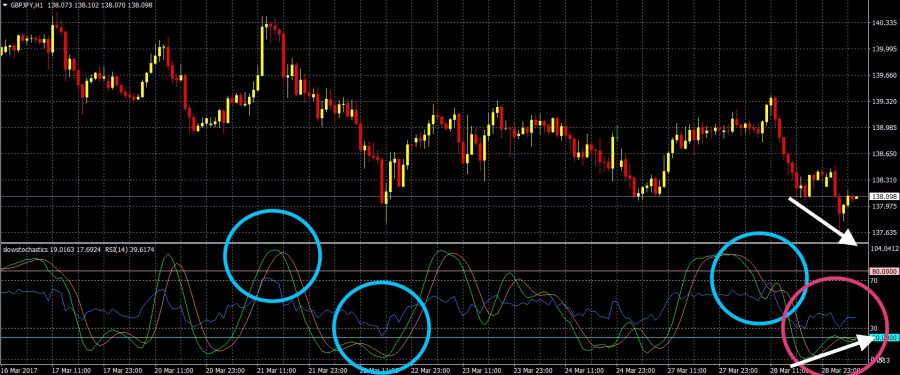Select the blue circle at the stochastic bottom
Image resolution: width=900 pixels, height=375 pixels.
(x=382, y=327)
